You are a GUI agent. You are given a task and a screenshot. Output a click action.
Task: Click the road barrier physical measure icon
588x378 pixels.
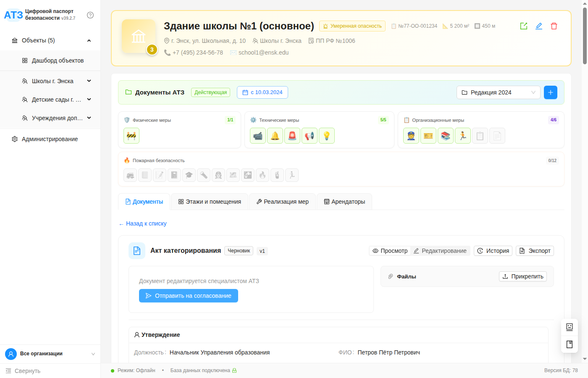click(131, 135)
